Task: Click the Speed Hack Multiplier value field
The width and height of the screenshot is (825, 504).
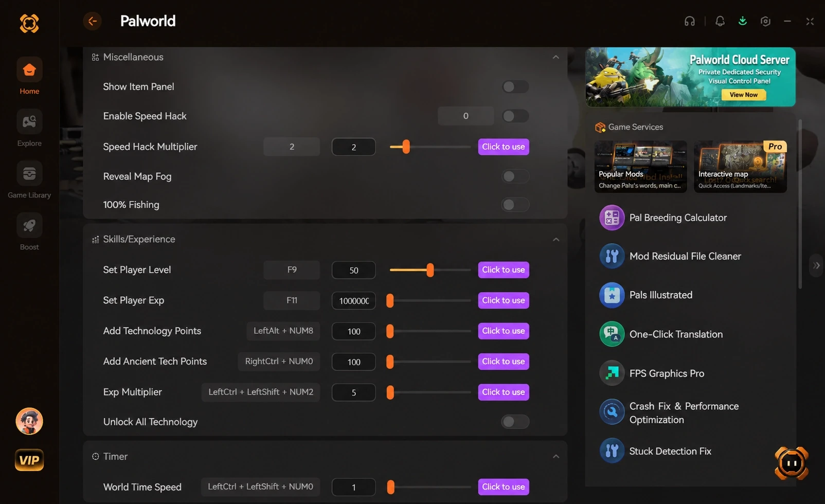Action: click(354, 147)
